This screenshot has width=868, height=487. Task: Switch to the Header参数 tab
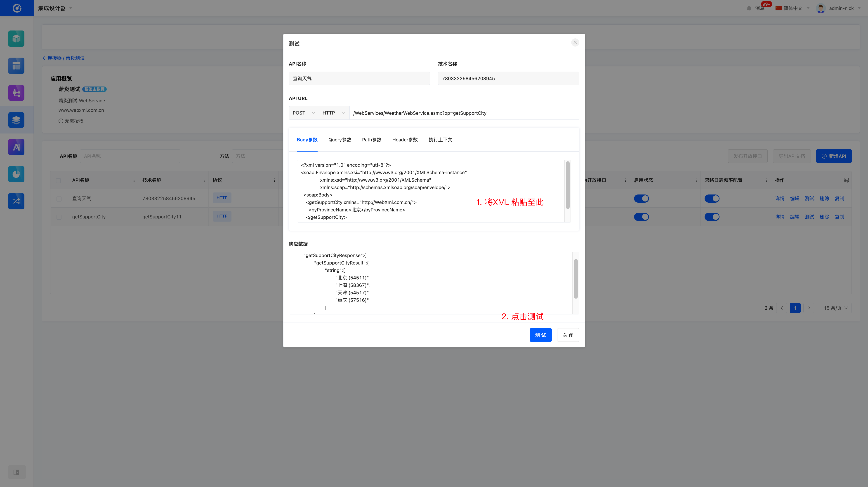click(x=405, y=140)
